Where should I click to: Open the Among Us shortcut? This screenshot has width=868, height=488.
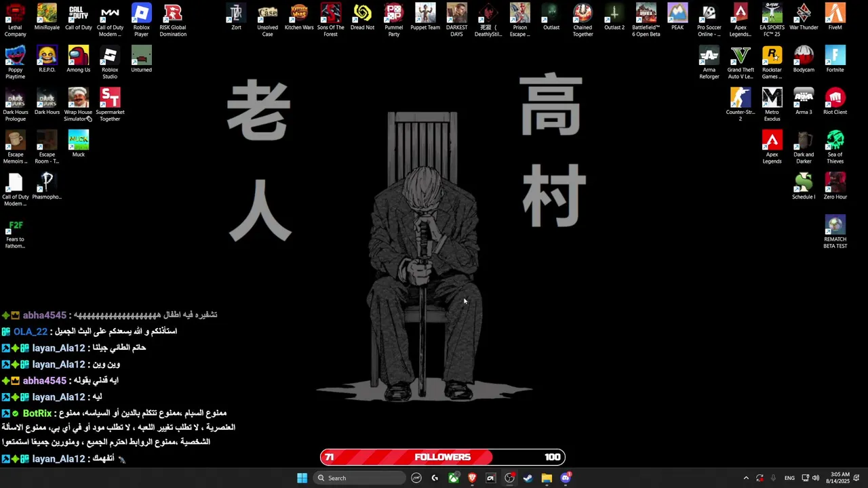pos(78,60)
